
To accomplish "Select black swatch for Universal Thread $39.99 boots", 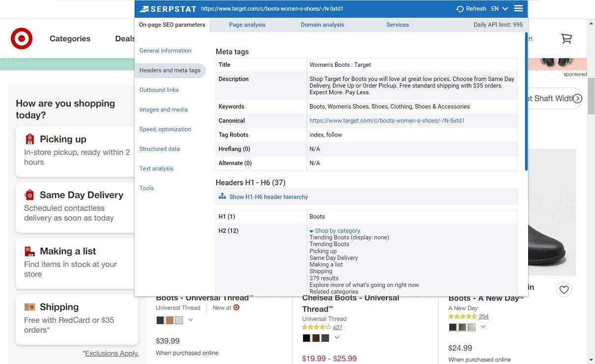I will [x=160, y=320].
